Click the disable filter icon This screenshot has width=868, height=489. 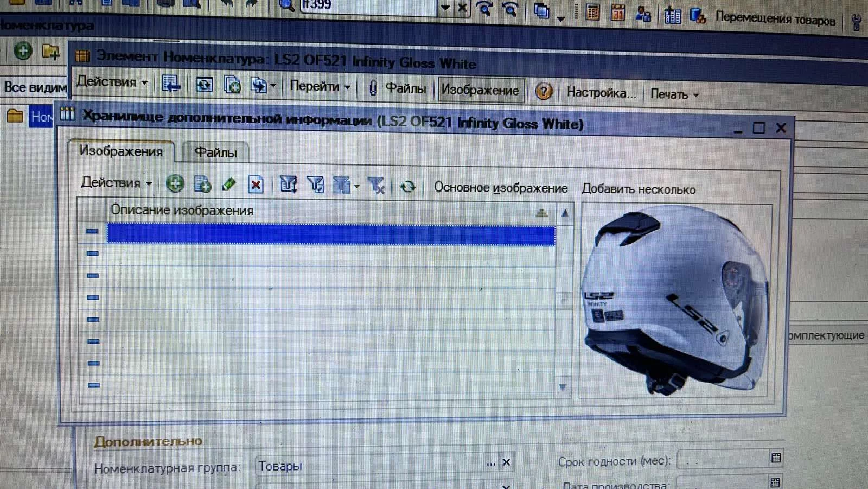point(376,186)
